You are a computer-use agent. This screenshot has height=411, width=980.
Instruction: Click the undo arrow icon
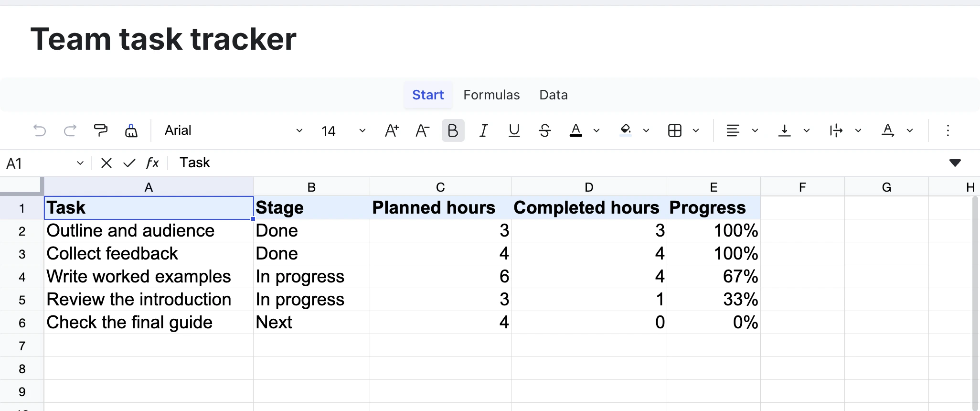click(x=40, y=130)
